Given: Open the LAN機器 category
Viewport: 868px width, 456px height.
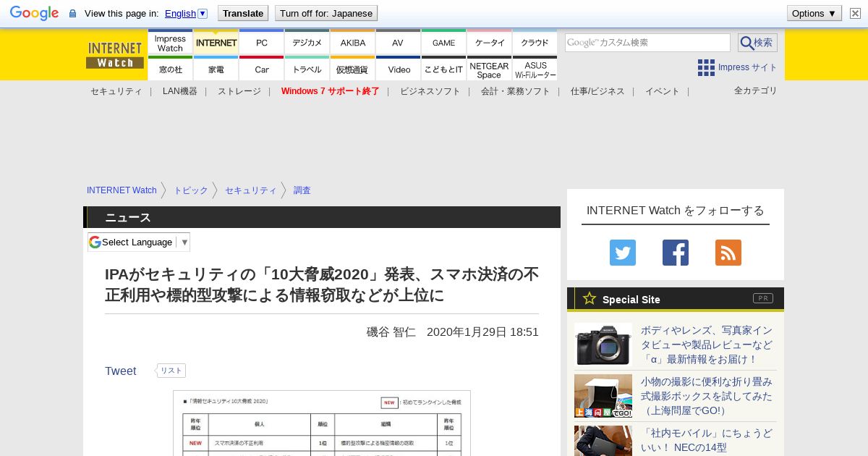Looking at the screenshot, I should pos(179,91).
